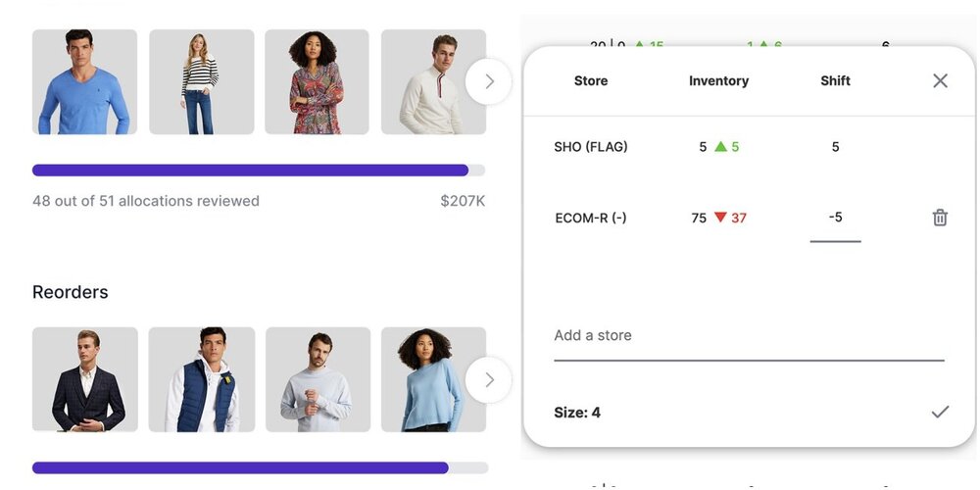Open the navy vest reorder thumbnail
This screenshot has height=490, width=980.
pos(201,380)
